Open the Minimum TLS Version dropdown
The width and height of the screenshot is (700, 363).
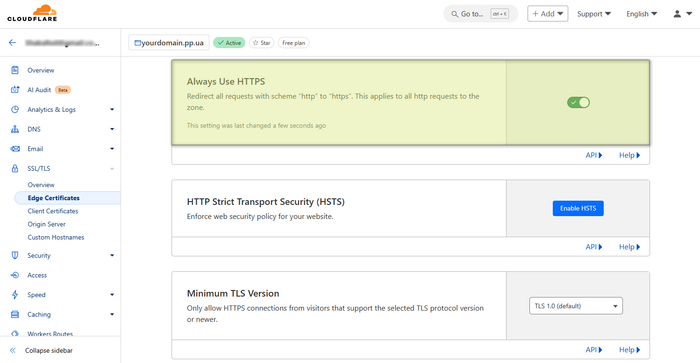pyautogui.click(x=576, y=306)
